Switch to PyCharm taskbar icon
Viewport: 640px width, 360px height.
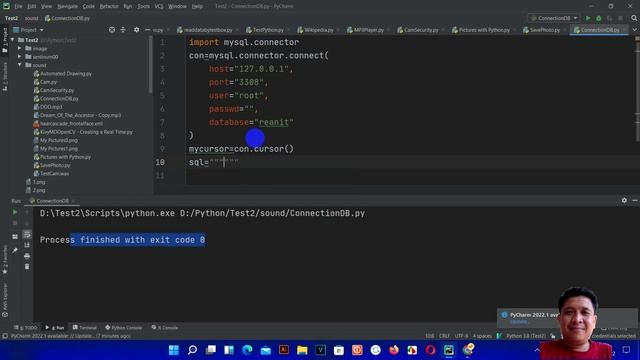click(x=449, y=350)
